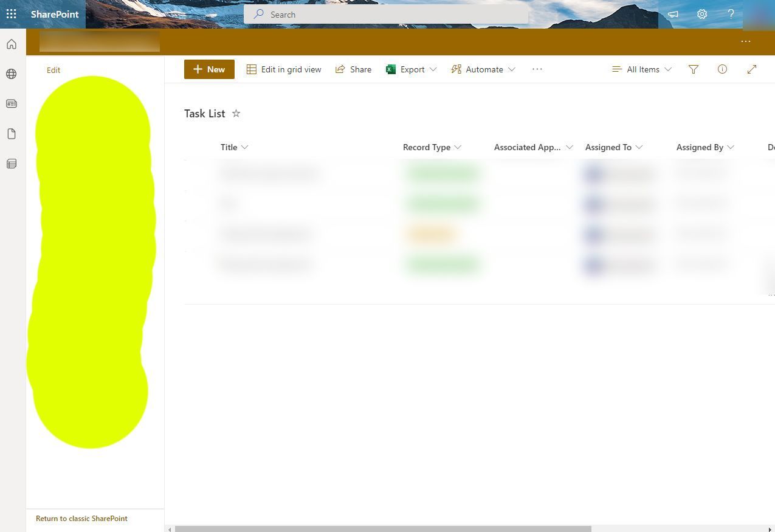
Task: Open the All Items view dropdown
Action: click(641, 69)
